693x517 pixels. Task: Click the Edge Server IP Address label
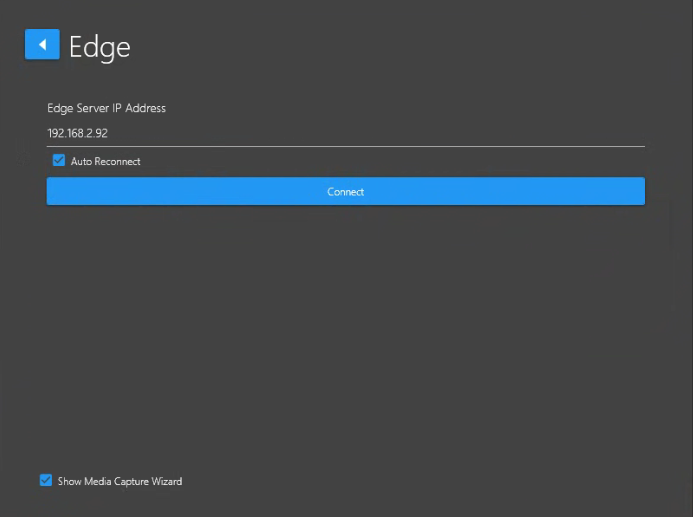pyautogui.click(x=106, y=108)
